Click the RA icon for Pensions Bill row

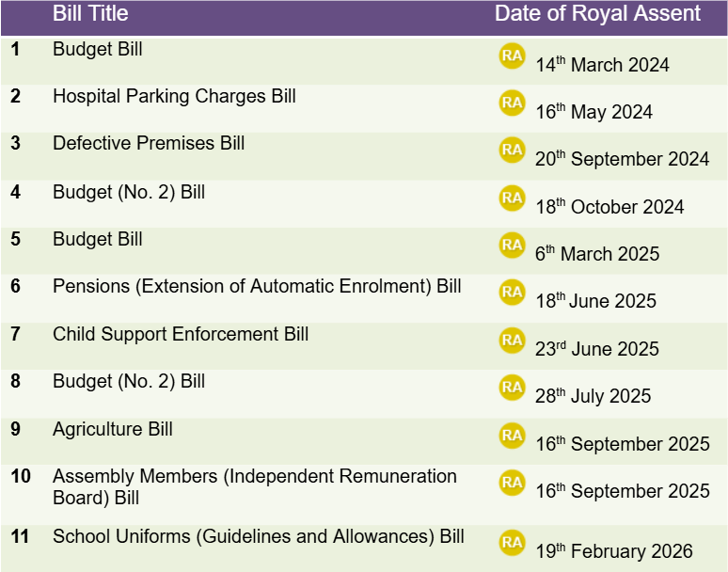pyautogui.click(x=512, y=292)
